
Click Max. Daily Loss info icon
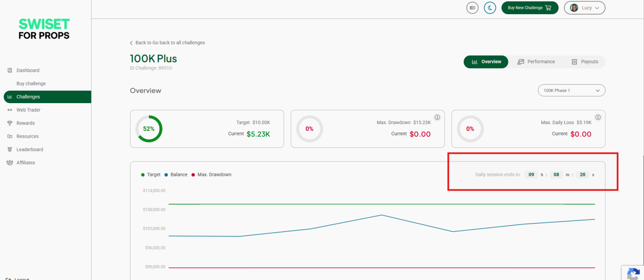click(598, 117)
